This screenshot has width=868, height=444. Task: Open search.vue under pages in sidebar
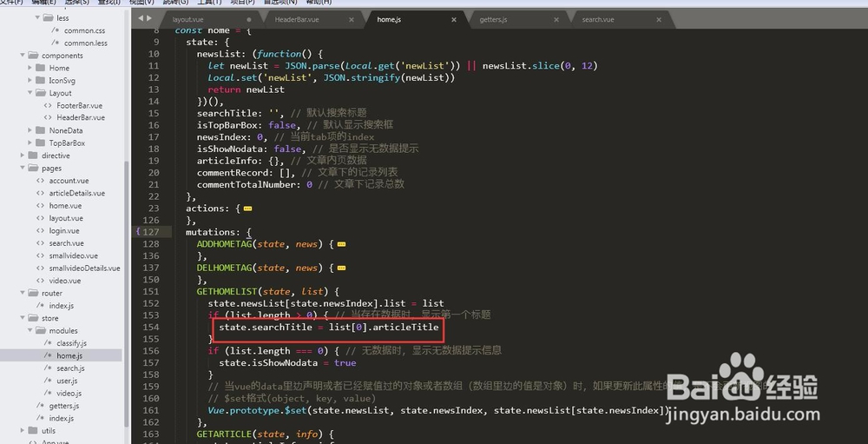67,243
